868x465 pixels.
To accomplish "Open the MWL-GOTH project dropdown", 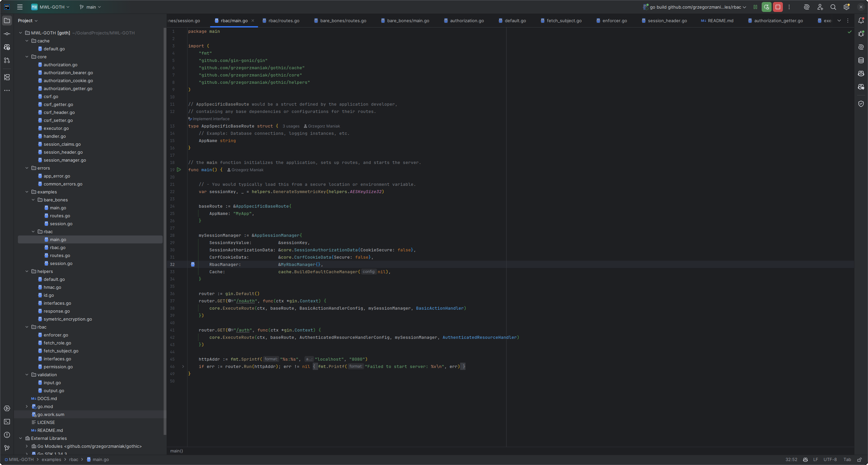I will coord(51,7).
